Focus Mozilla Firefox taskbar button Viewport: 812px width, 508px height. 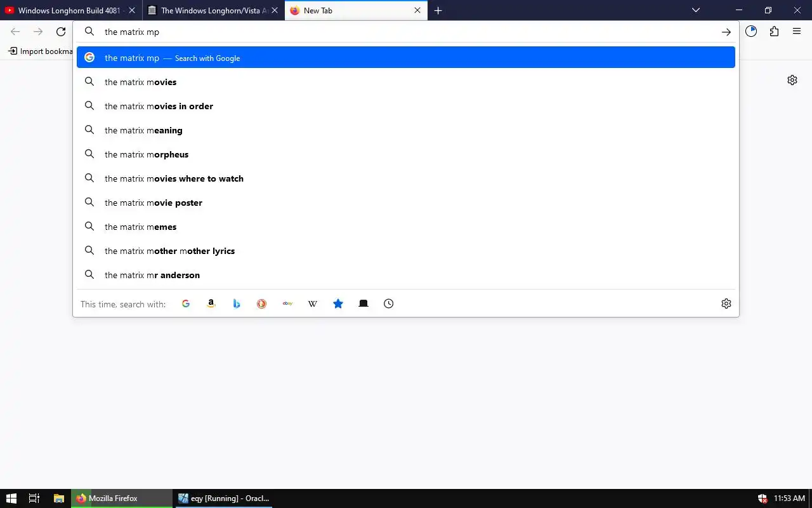point(122,498)
